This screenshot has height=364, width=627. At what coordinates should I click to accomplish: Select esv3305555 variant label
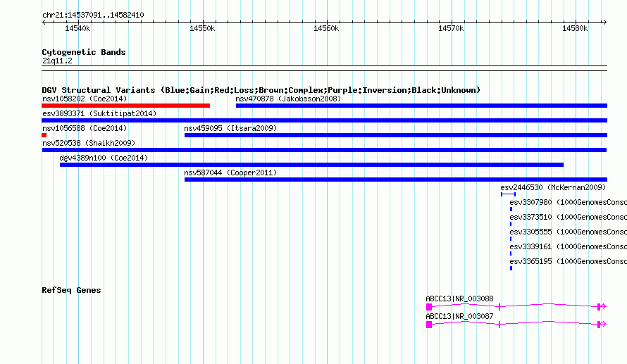point(569,232)
